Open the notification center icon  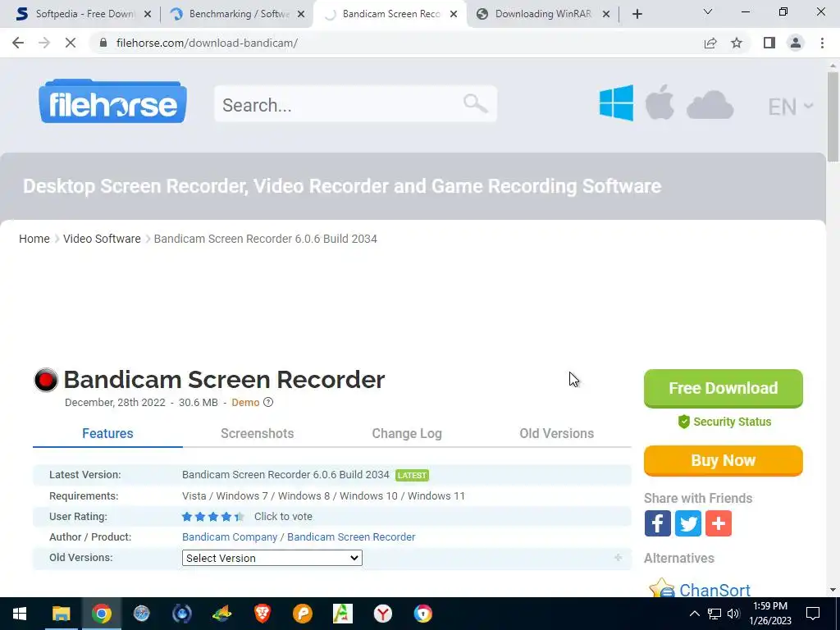(x=813, y=614)
